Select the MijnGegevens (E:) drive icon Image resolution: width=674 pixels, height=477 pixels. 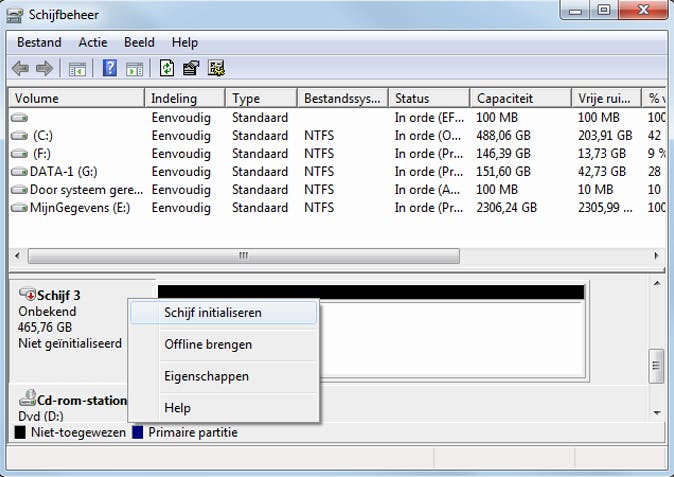tap(19, 208)
